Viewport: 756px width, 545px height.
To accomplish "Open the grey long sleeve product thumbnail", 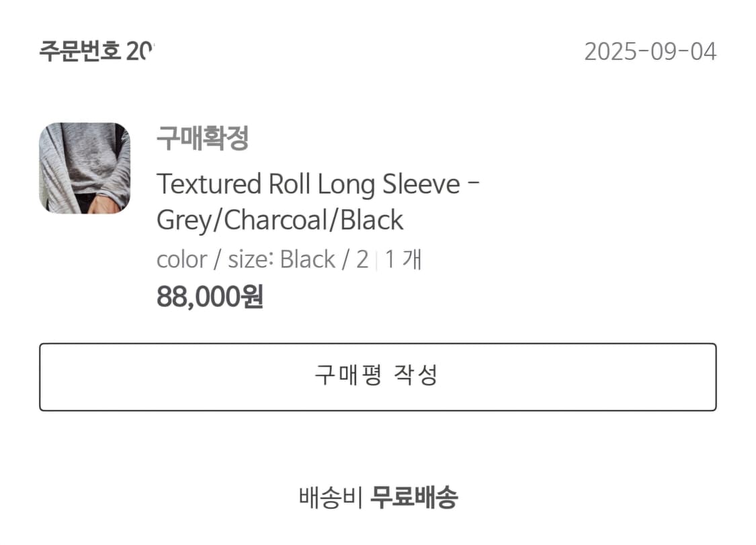I will click(x=85, y=168).
